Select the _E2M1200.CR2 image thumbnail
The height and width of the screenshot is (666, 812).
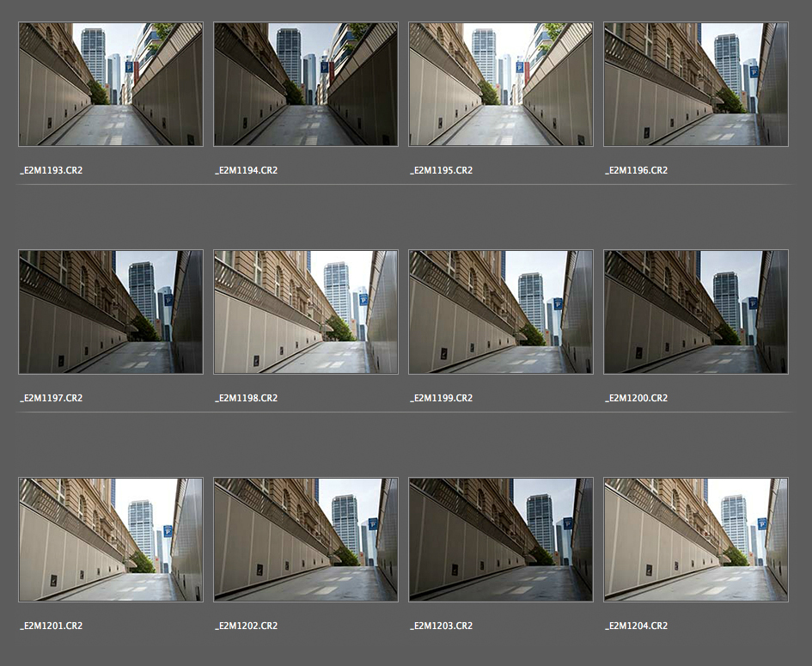[x=696, y=312]
